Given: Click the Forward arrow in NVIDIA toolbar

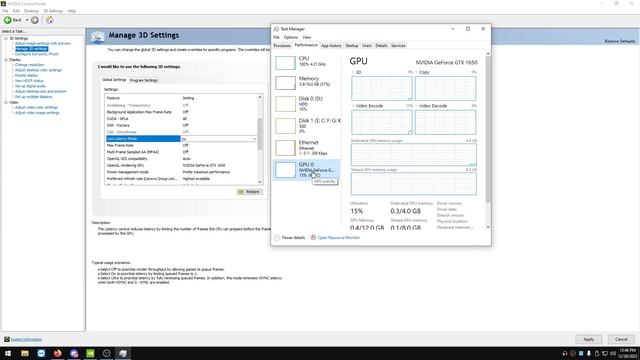Looking at the screenshot, I should click(35, 20).
